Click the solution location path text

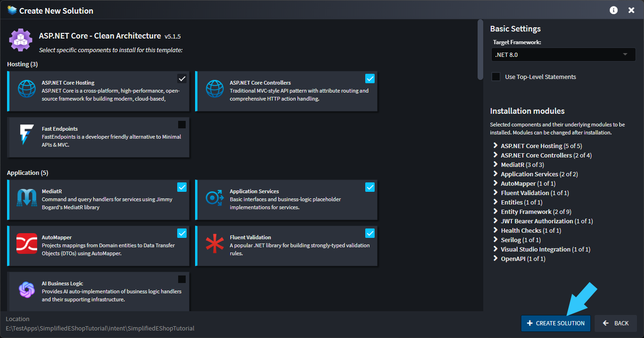pos(100,328)
